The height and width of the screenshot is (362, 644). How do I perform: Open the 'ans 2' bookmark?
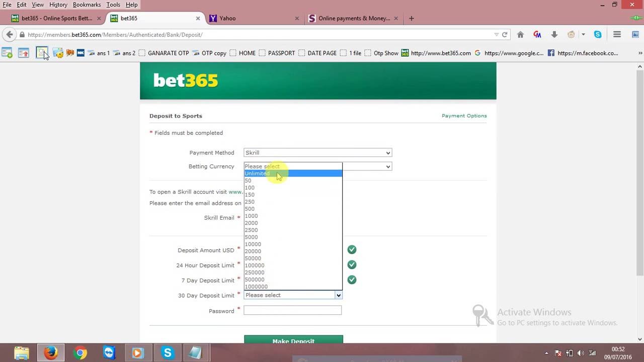coord(124,53)
